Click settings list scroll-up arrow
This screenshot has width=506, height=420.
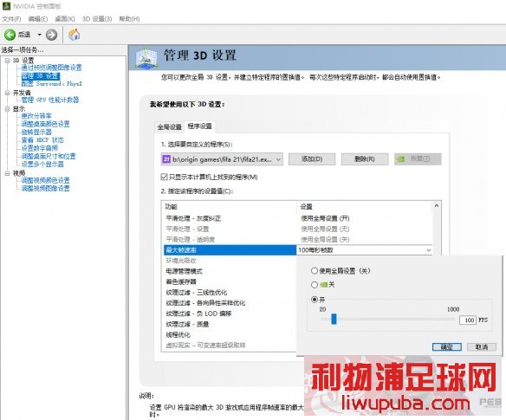tap(437, 205)
